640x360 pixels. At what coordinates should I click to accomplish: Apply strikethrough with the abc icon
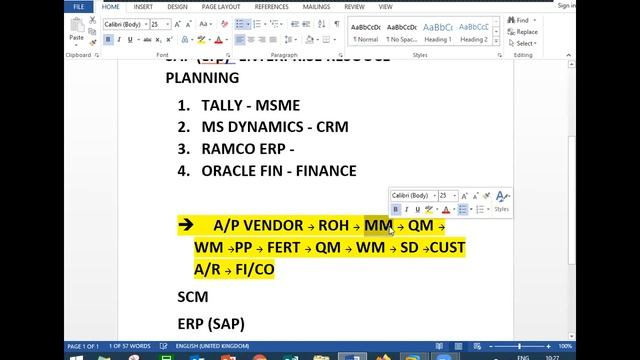pos(147,40)
